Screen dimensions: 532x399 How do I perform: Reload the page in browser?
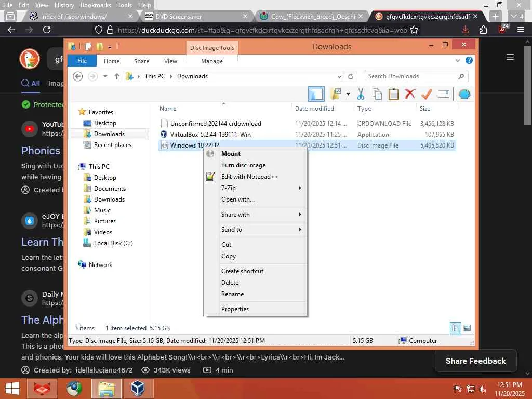(x=47, y=30)
